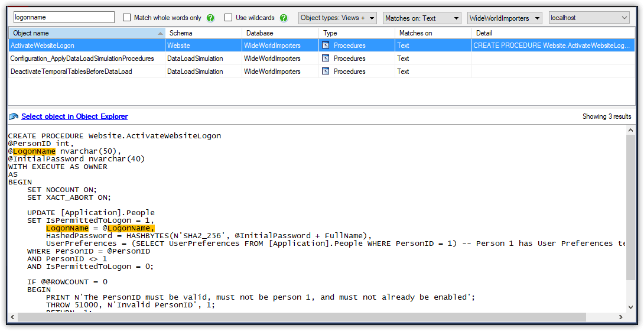The height and width of the screenshot is (331, 644).
Task: Click sort arrow in Object name header
Action: pyautogui.click(x=161, y=33)
